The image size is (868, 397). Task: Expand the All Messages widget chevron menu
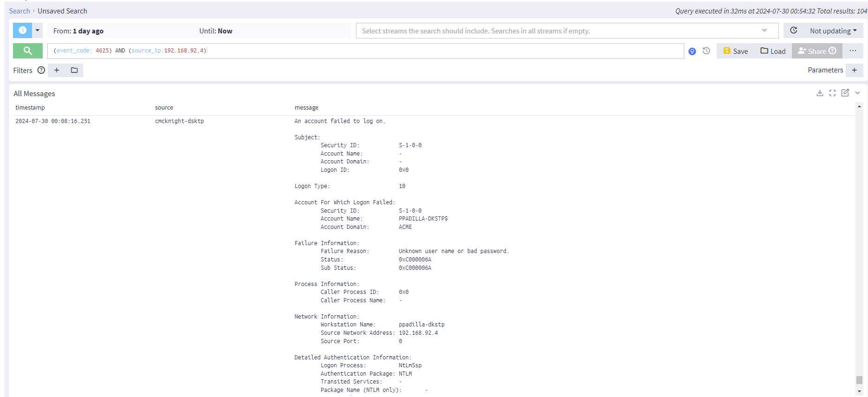[857, 93]
